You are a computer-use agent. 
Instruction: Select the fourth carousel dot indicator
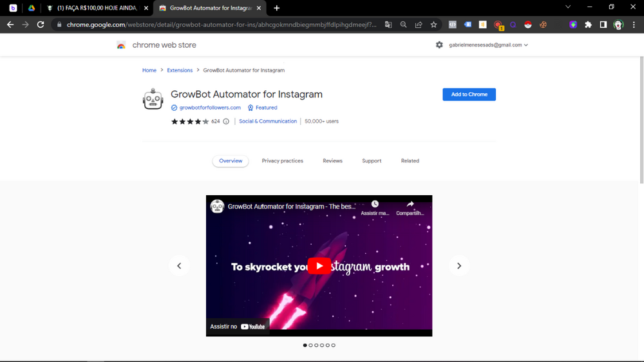click(x=322, y=345)
